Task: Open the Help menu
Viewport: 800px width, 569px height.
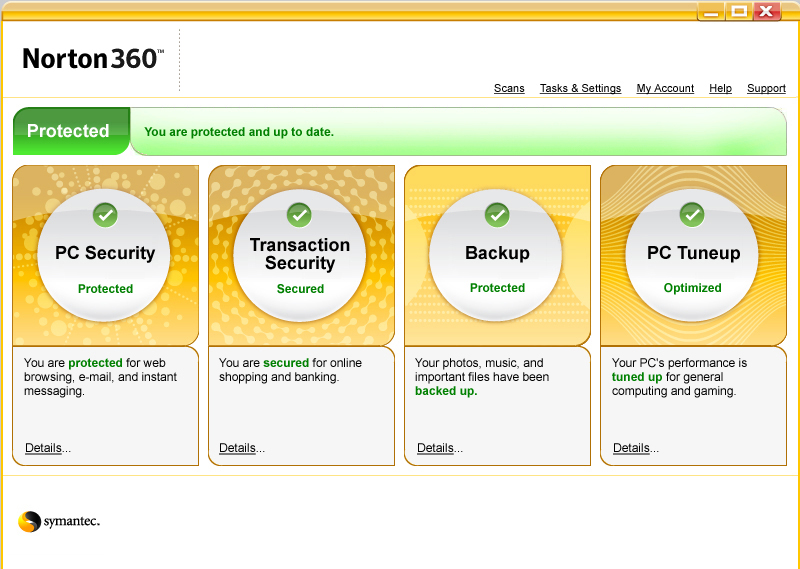Action: pyautogui.click(x=720, y=88)
